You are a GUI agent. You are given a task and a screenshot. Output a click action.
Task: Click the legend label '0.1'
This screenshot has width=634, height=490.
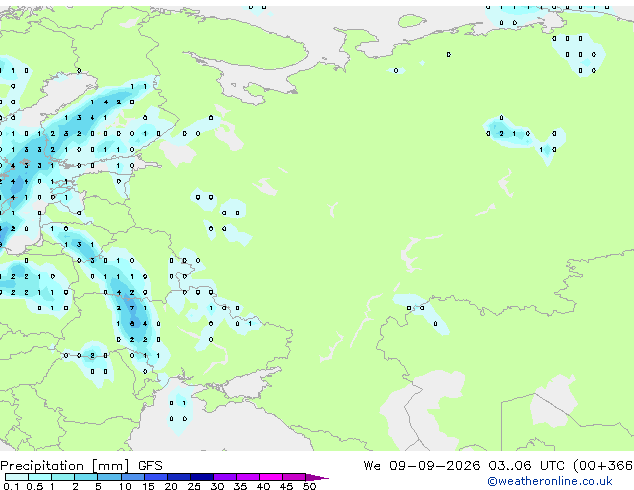click(x=11, y=486)
